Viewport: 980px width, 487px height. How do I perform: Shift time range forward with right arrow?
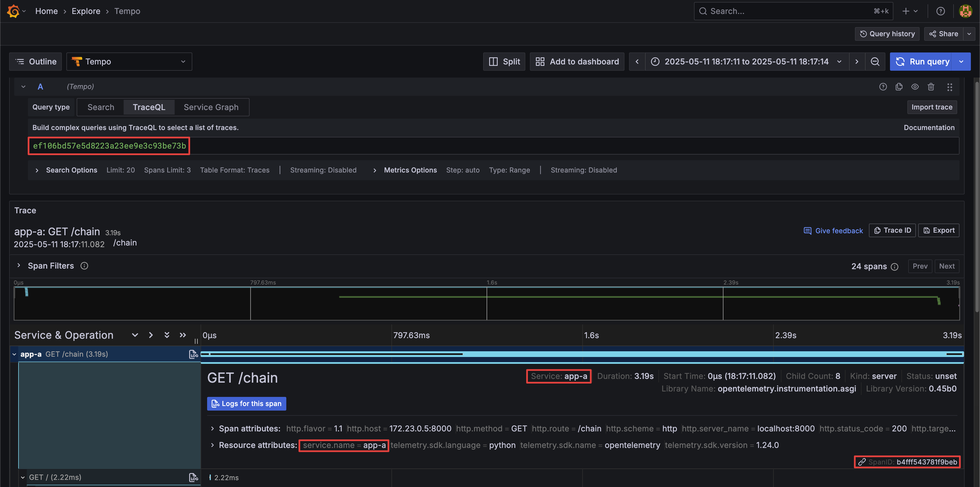pyautogui.click(x=857, y=62)
